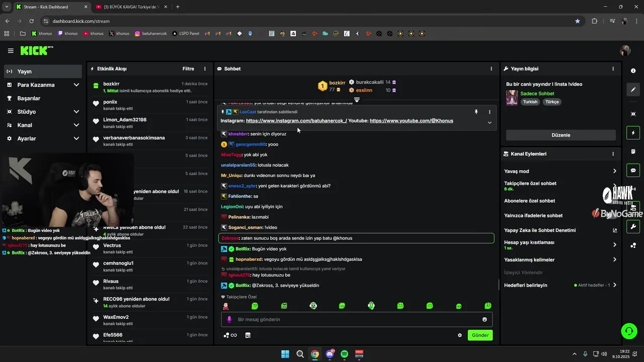Collapse the gift leaderboard arrow
This screenshot has height=362, width=644.
(x=357, y=100)
